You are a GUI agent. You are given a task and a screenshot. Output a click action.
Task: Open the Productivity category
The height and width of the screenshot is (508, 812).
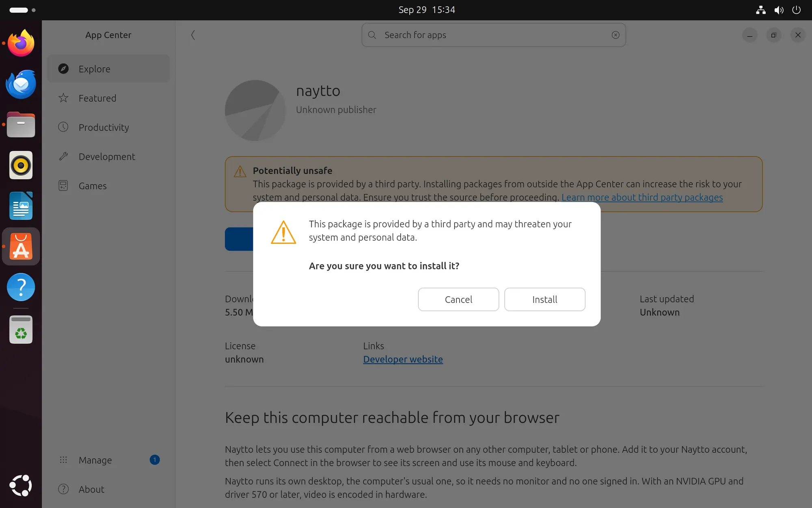108,127
